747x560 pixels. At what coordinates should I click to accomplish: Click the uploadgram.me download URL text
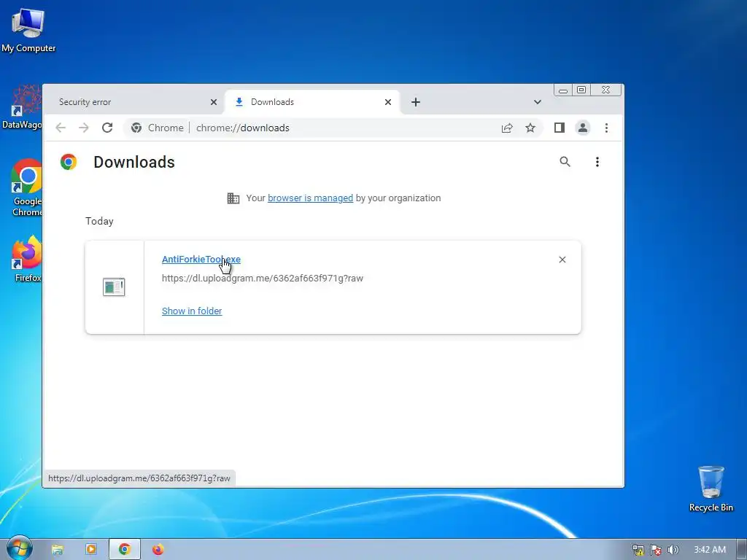click(263, 278)
